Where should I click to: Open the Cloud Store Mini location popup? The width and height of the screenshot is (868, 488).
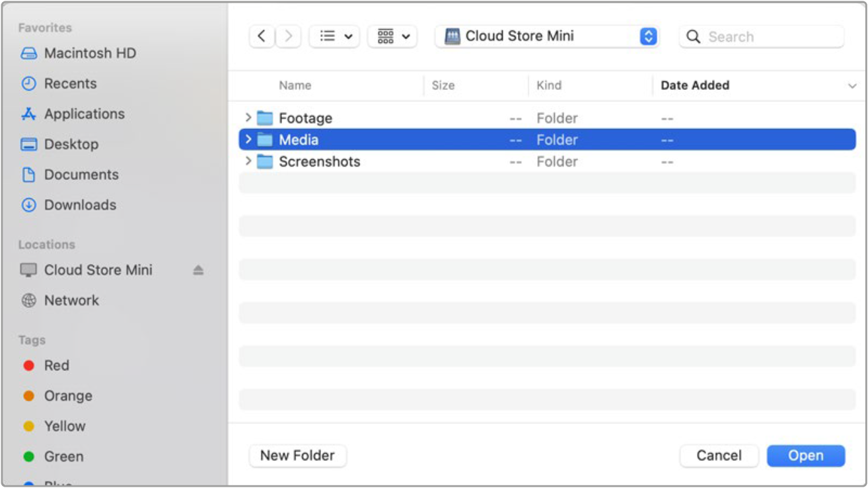(547, 36)
